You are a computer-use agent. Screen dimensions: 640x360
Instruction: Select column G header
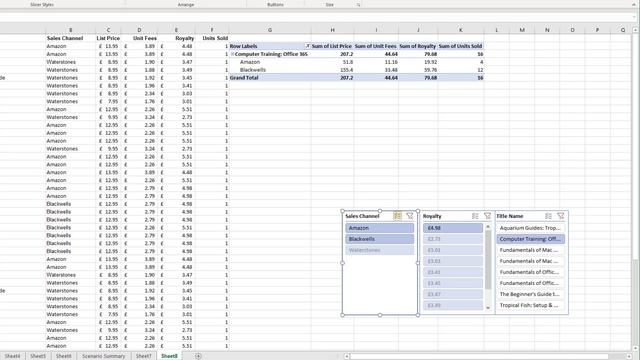tap(270, 30)
